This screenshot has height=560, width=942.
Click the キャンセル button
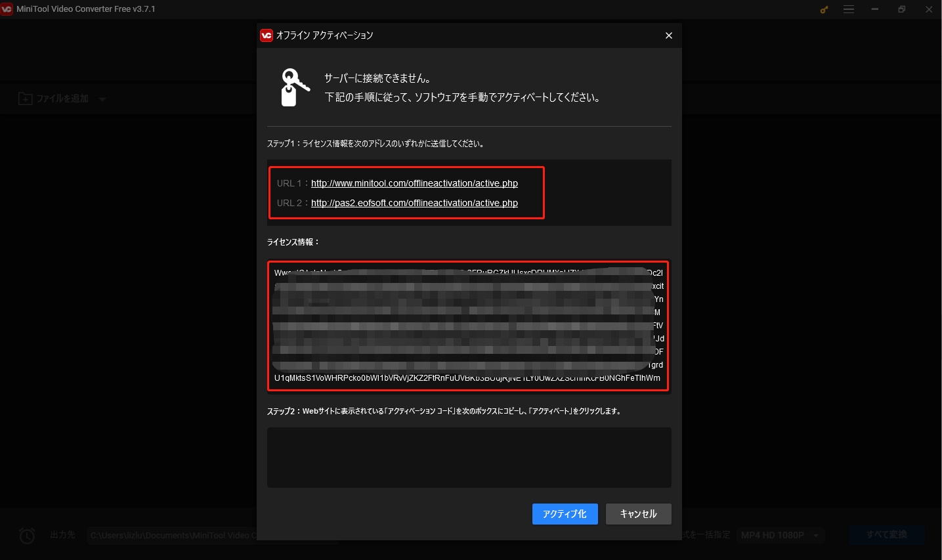(x=639, y=514)
